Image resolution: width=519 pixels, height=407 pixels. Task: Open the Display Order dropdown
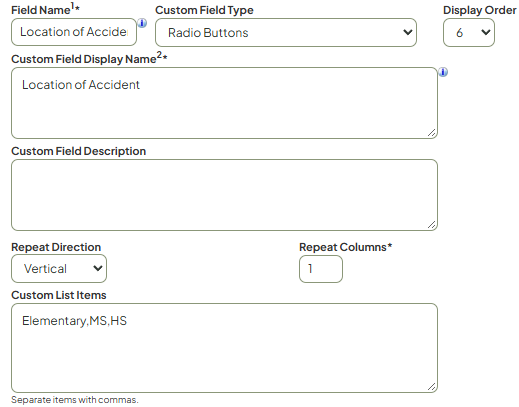[469, 32]
